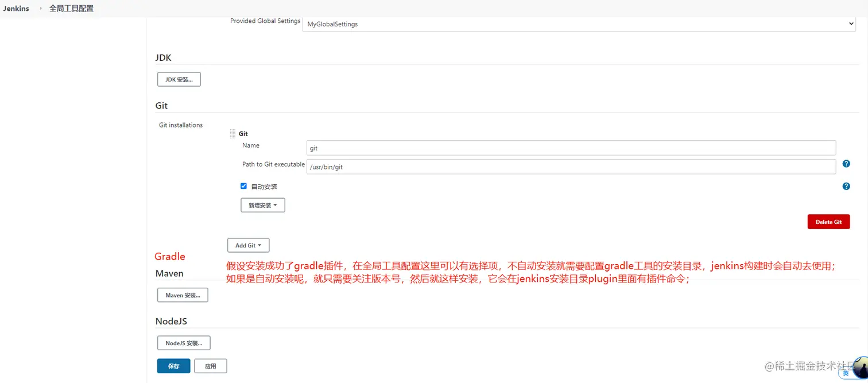Click the Provided Global Settings label
The height and width of the screenshot is (383, 868).
265,21
